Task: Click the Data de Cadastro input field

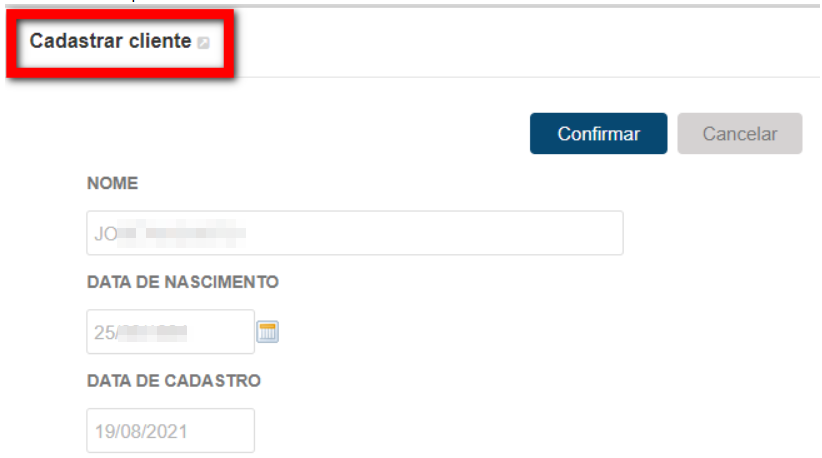Action: [170, 431]
